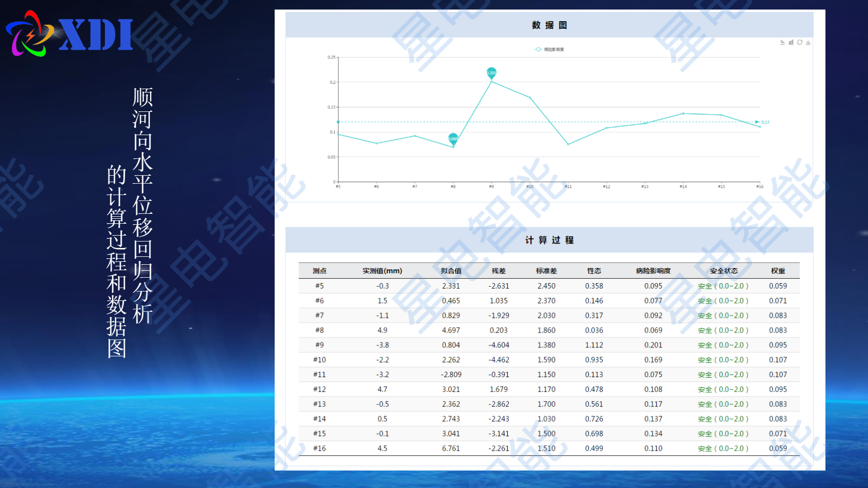Click the max value marker 0.201
Screen dimensions: 868x488
pyautogui.click(x=491, y=73)
